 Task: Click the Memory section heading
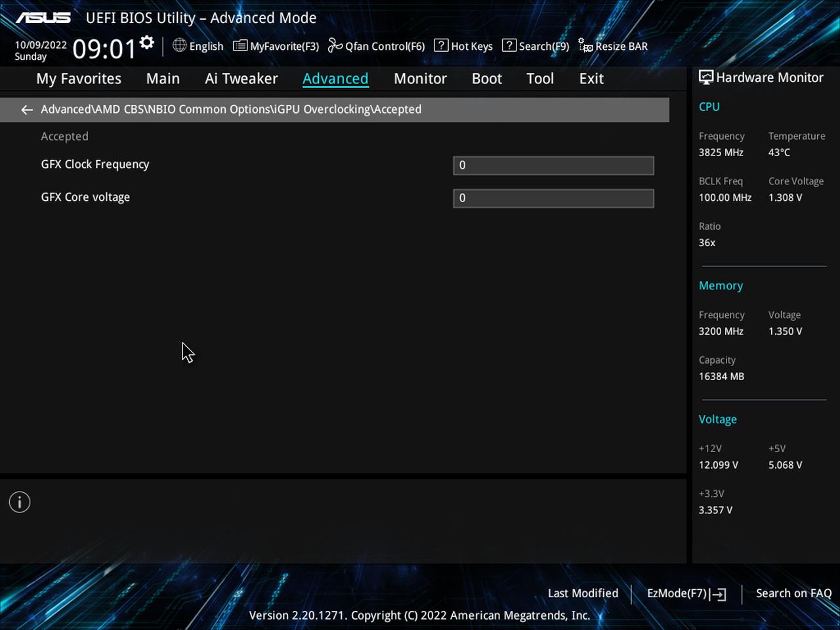(721, 286)
